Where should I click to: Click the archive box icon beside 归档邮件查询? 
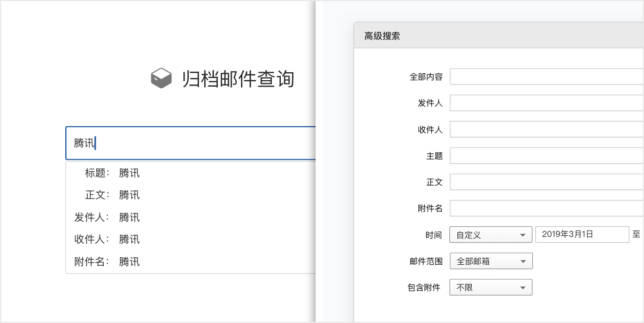(x=160, y=78)
